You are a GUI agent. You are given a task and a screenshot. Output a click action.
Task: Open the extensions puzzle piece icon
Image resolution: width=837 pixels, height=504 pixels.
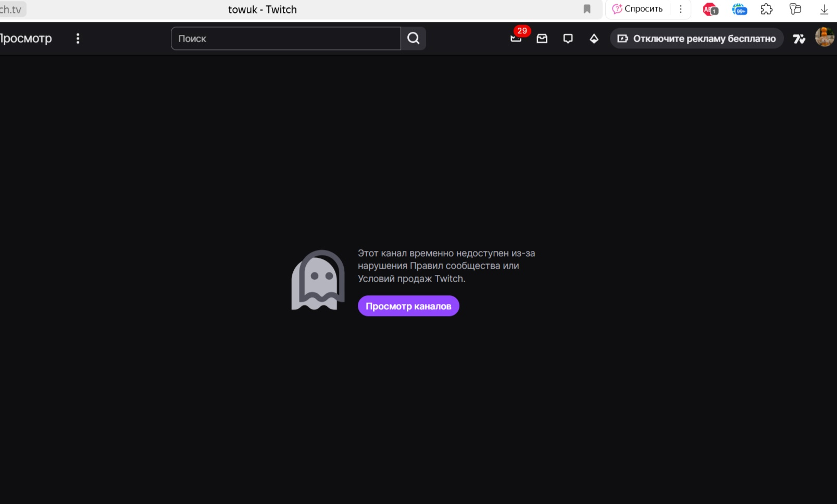point(767,9)
